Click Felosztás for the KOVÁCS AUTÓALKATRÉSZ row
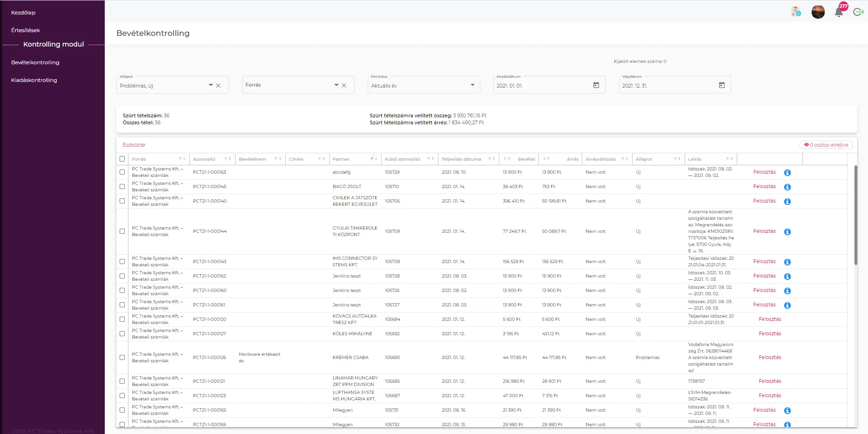 (x=770, y=319)
